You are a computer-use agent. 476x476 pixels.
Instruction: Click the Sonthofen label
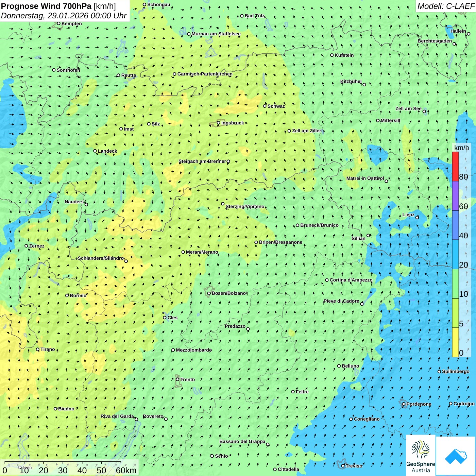(68, 70)
